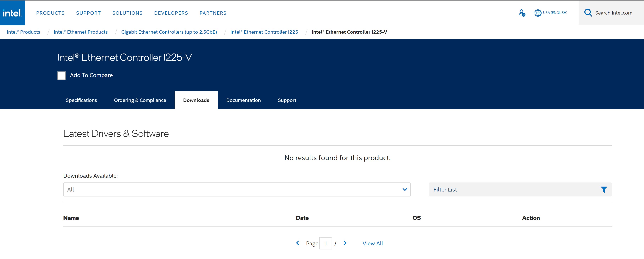This screenshot has width=644, height=259.
Task: Check the Add To Compare box
Action: click(62, 75)
